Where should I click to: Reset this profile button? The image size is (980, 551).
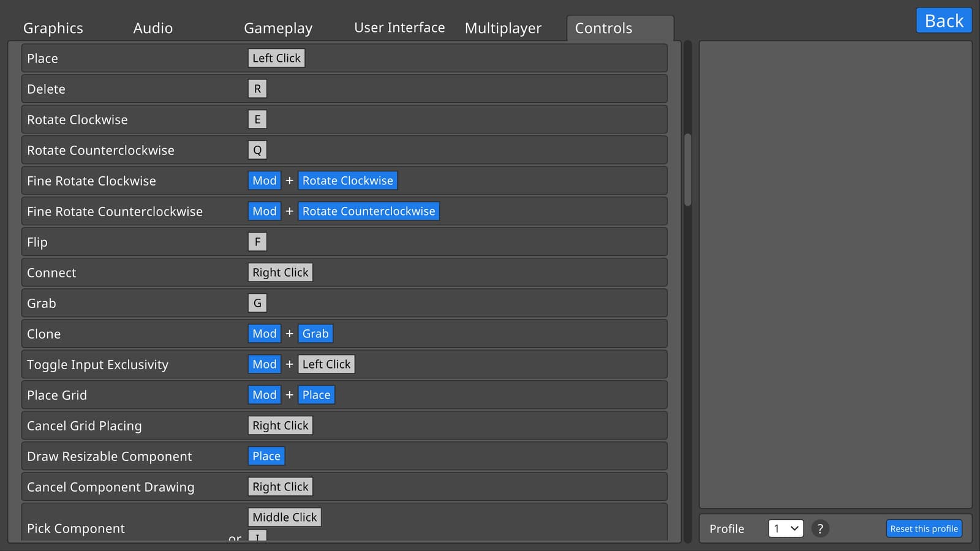pos(924,528)
